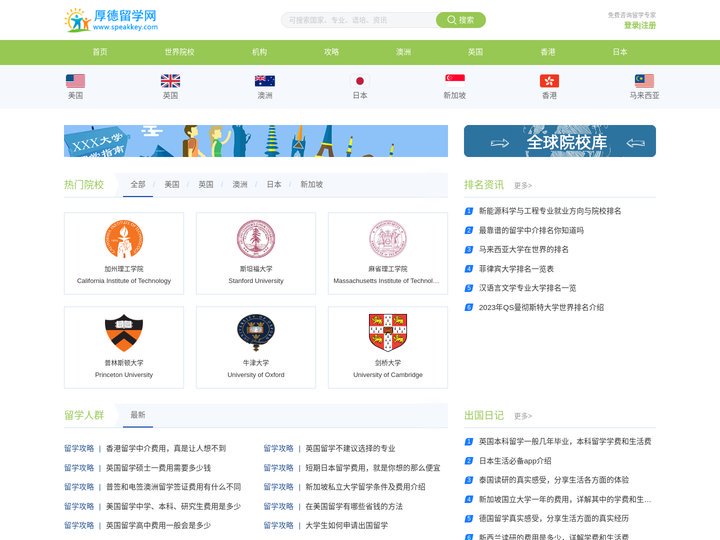Click number 1 badge beside 英国本科留学一般几年毕业
Viewport: 720px width, 540px height.
point(469,442)
